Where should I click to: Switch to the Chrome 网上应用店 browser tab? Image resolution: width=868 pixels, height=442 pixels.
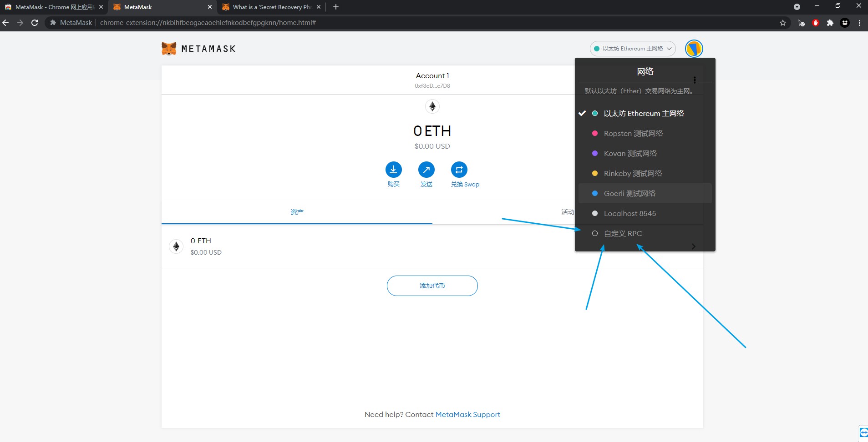click(x=54, y=7)
